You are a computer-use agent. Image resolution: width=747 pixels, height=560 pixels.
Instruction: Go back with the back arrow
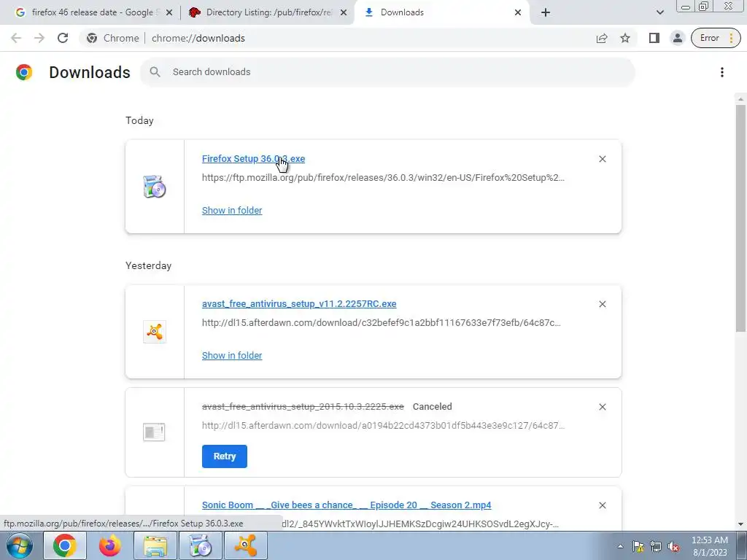click(x=16, y=38)
